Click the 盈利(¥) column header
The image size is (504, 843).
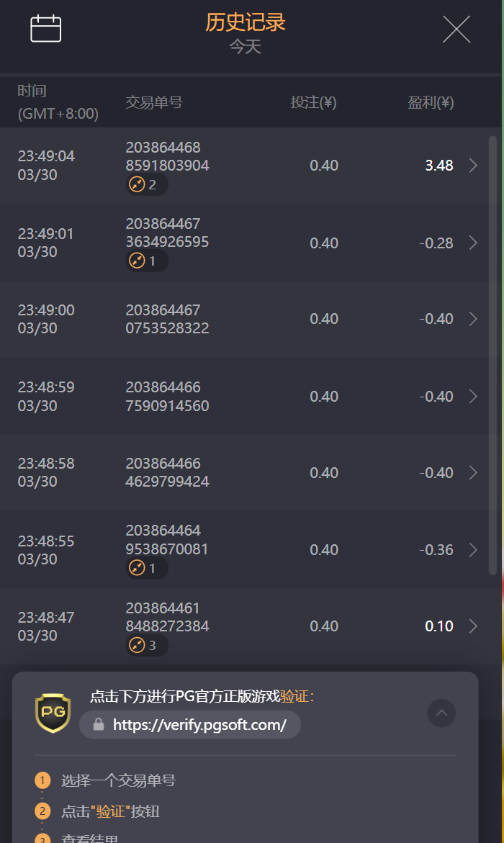pyautogui.click(x=431, y=103)
